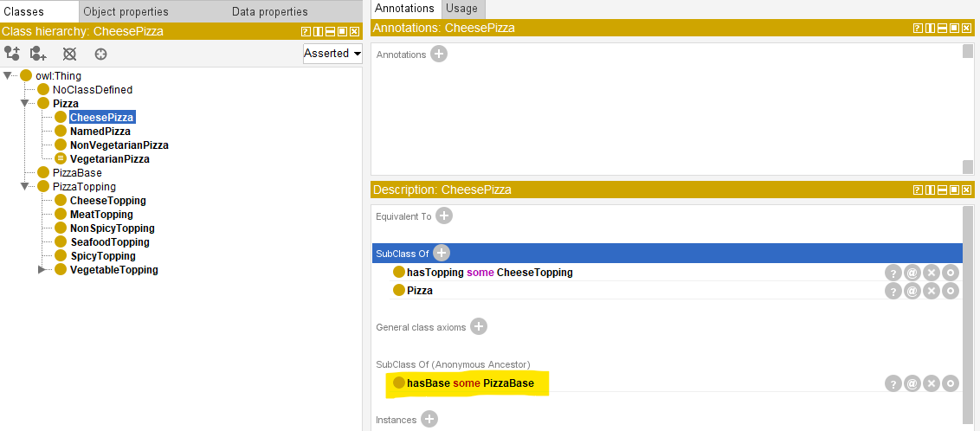This screenshot has width=980, height=431.
Task: Add a new annotation with plus button
Action: coord(440,55)
